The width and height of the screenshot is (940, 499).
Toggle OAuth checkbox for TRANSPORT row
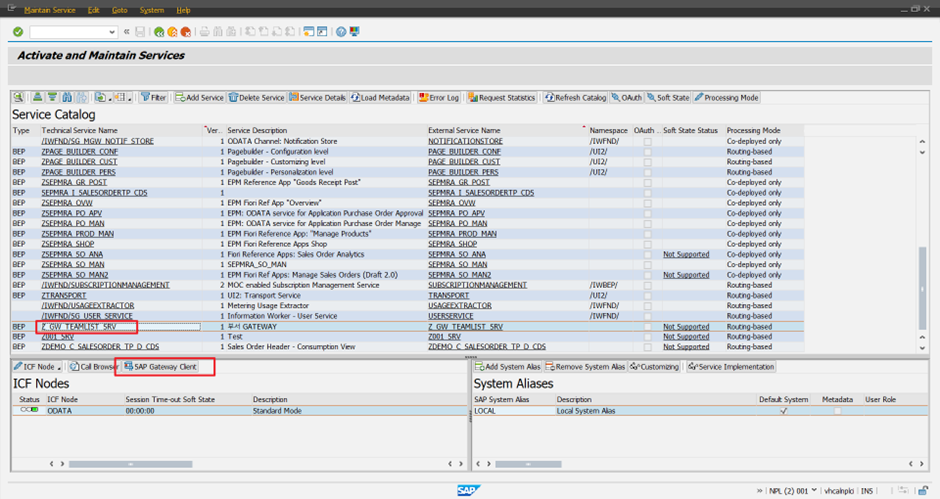(x=647, y=296)
